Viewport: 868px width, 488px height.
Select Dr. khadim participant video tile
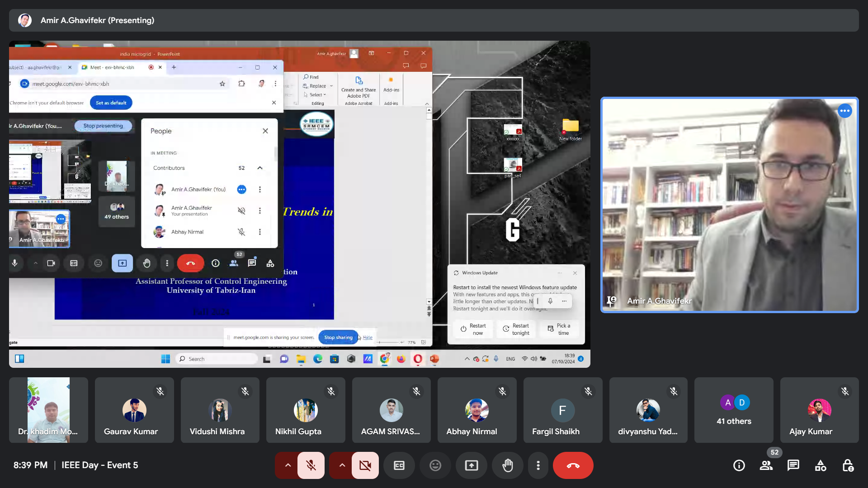pos(48,410)
